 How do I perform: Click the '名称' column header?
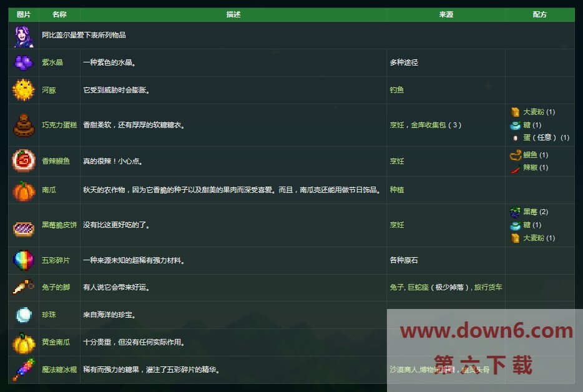(x=59, y=14)
